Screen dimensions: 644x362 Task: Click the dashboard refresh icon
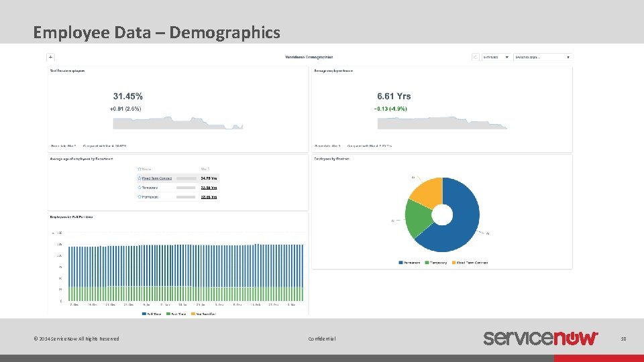click(x=475, y=58)
